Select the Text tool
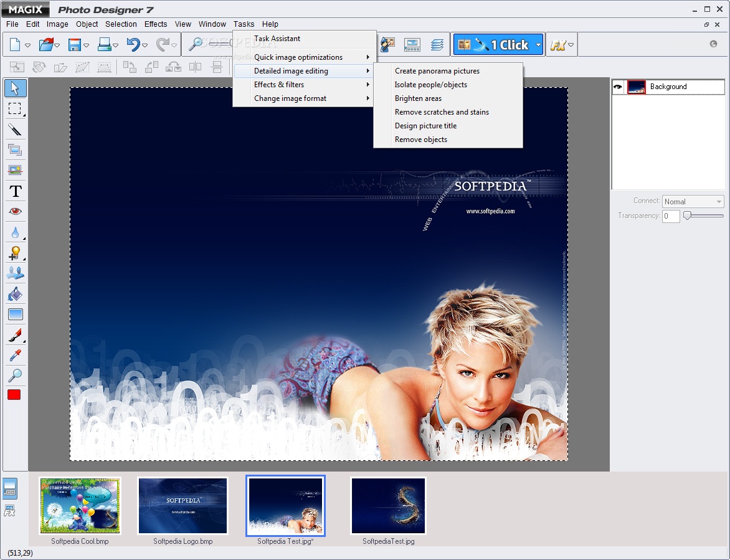730x560 pixels. point(15,191)
